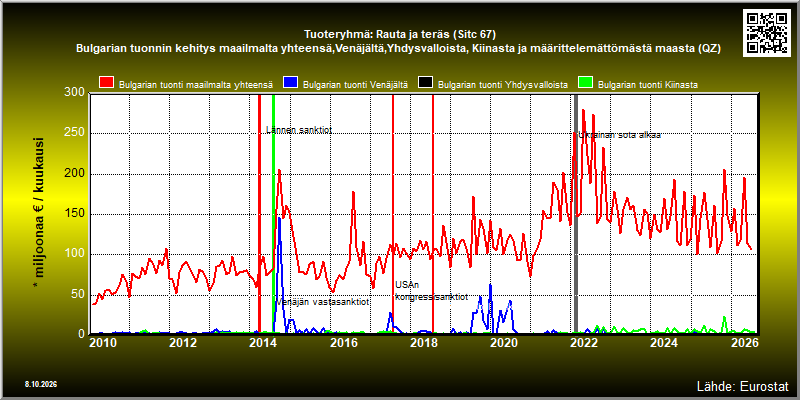
Task: Click the Lähde: Eurostat source text
Action: pos(743,385)
